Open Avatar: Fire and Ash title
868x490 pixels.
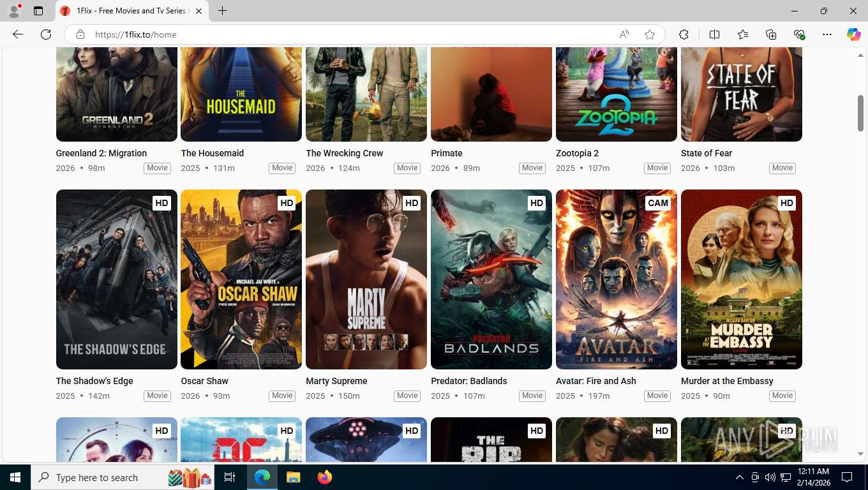(x=596, y=381)
